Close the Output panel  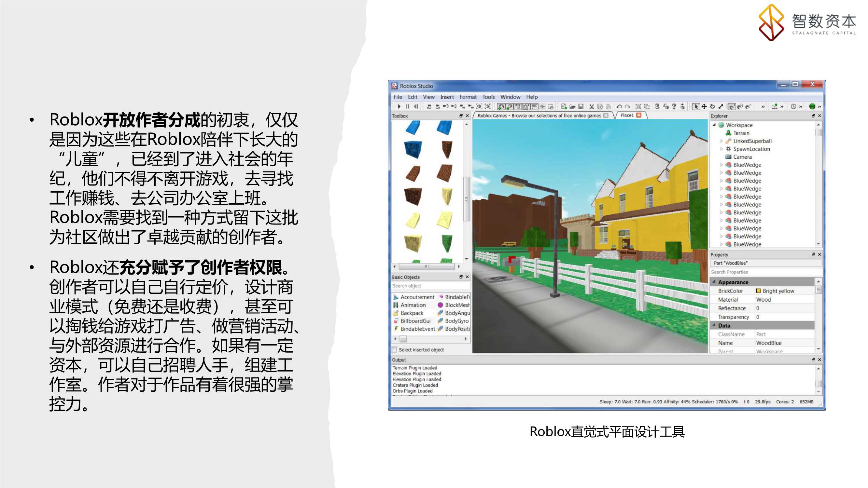pyautogui.click(x=819, y=360)
